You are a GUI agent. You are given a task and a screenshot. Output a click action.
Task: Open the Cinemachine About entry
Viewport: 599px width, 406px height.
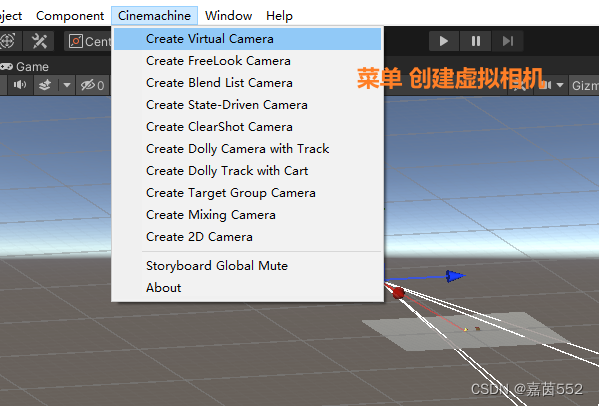(248, 288)
